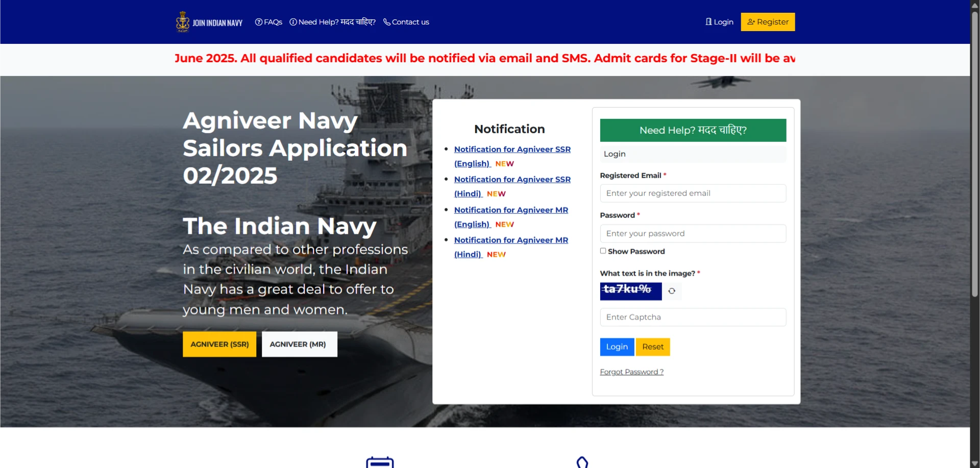Image resolution: width=980 pixels, height=468 pixels.
Task: Open Contact us in the header
Action: pos(406,22)
